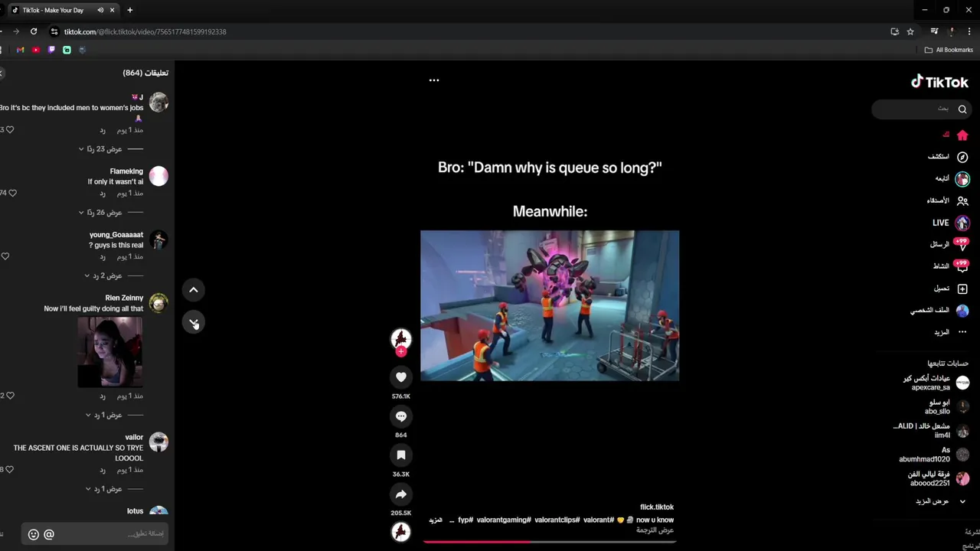This screenshot has width=980, height=551.
Task: Open the Messages icon with +99 badge
Action: click(962, 245)
